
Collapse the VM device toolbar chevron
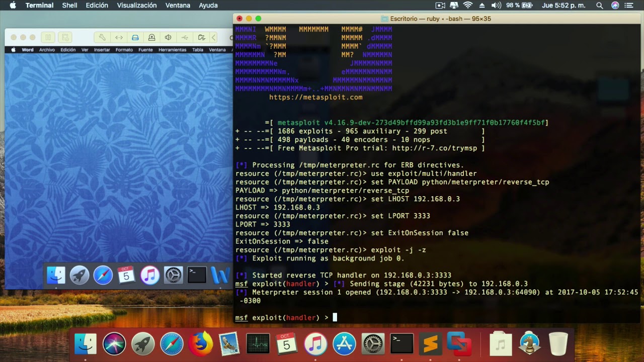click(x=214, y=37)
